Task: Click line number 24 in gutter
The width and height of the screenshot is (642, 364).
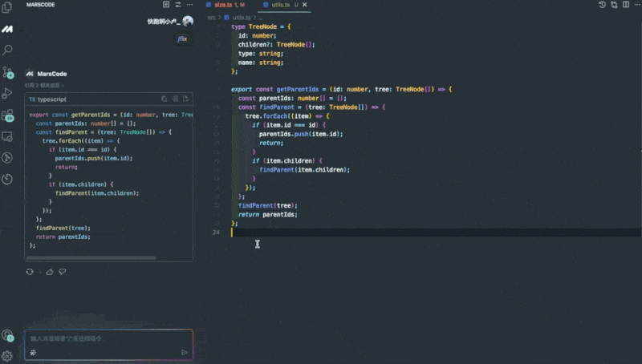Action: pyautogui.click(x=216, y=233)
